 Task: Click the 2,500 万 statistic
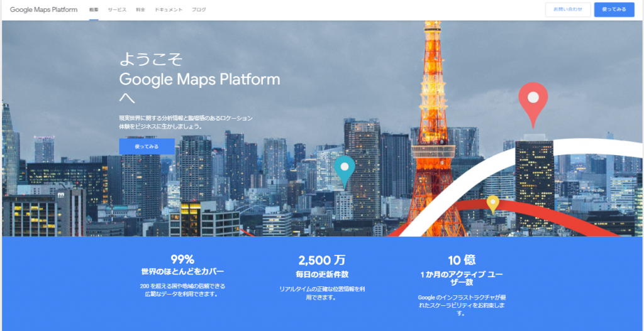[322, 260]
